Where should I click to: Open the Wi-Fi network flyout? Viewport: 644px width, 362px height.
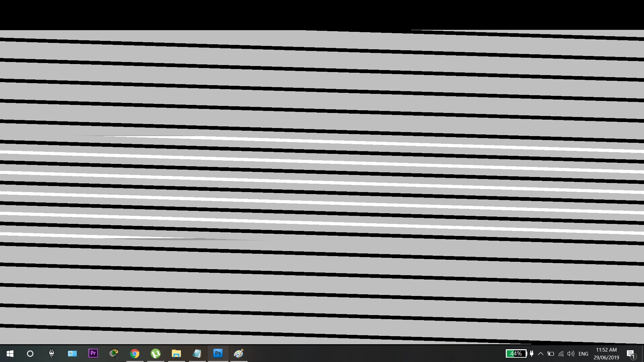tap(561, 354)
